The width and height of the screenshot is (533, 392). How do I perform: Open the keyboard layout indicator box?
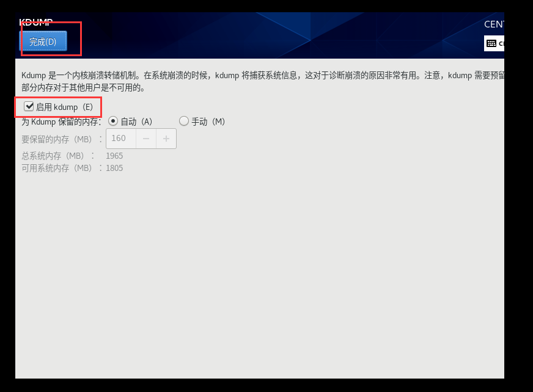[494, 43]
